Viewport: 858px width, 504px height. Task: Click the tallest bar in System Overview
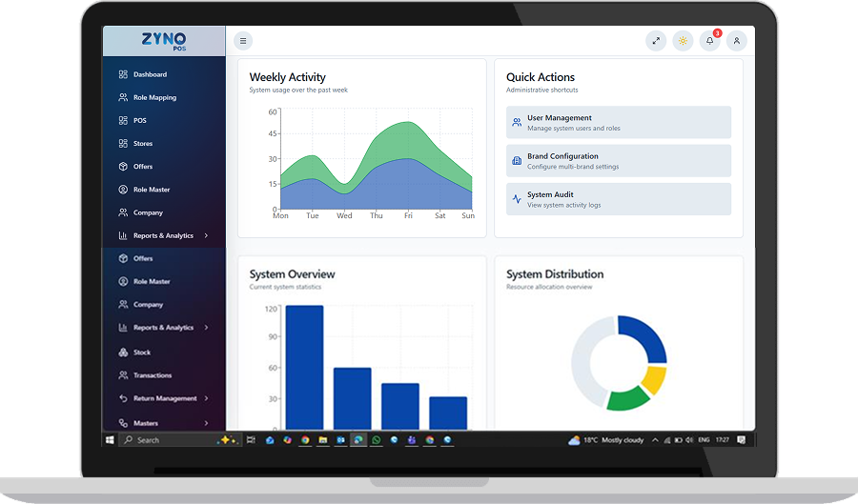pyautogui.click(x=304, y=368)
